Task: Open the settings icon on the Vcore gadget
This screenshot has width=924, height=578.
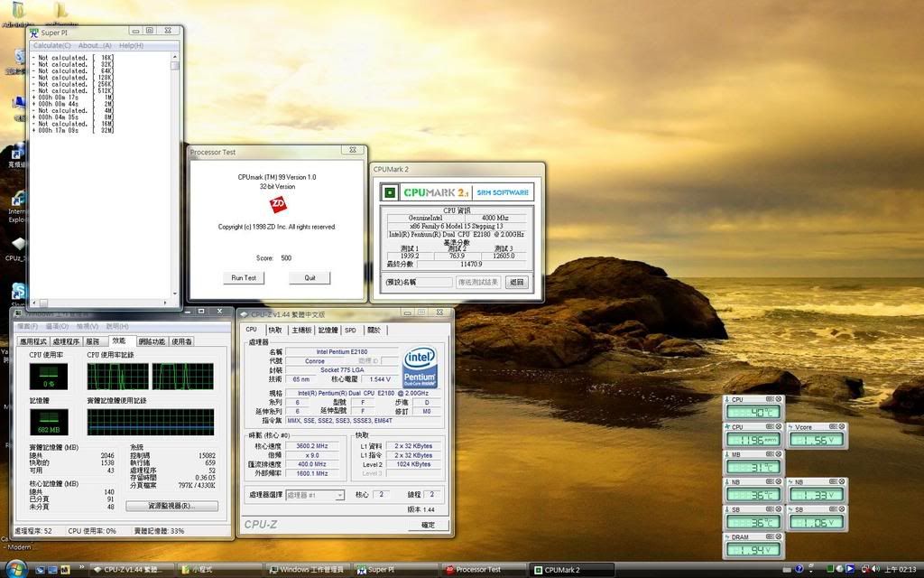Action: (833, 426)
